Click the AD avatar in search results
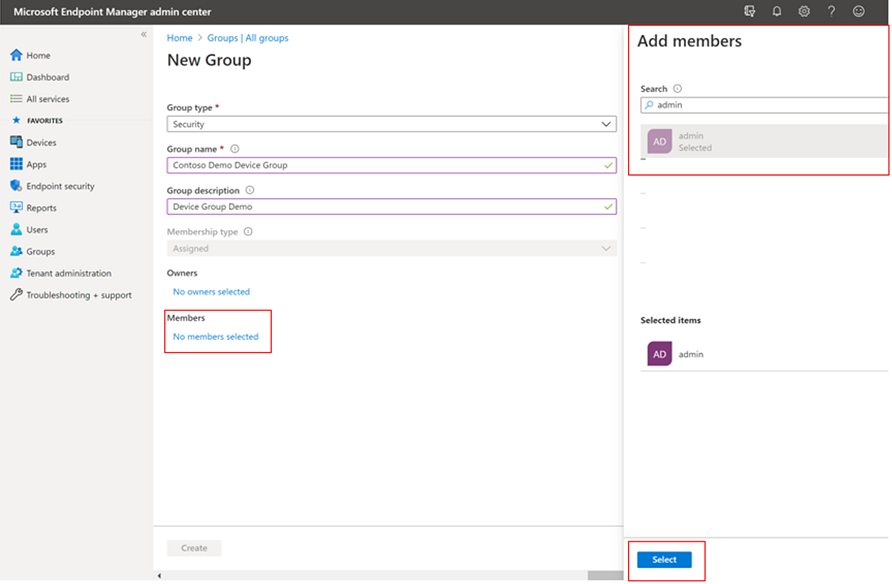The image size is (892, 584). click(659, 142)
